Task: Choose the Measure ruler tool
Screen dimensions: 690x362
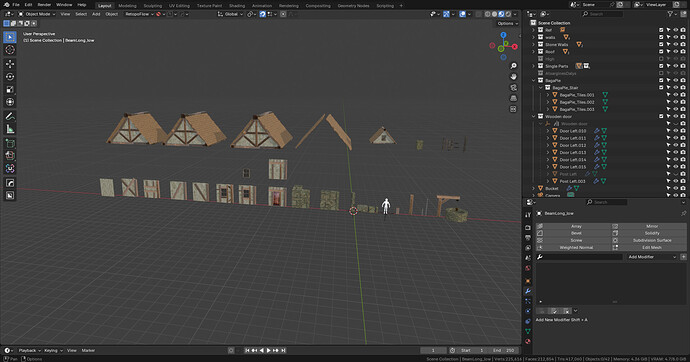Action: click(10, 129)
